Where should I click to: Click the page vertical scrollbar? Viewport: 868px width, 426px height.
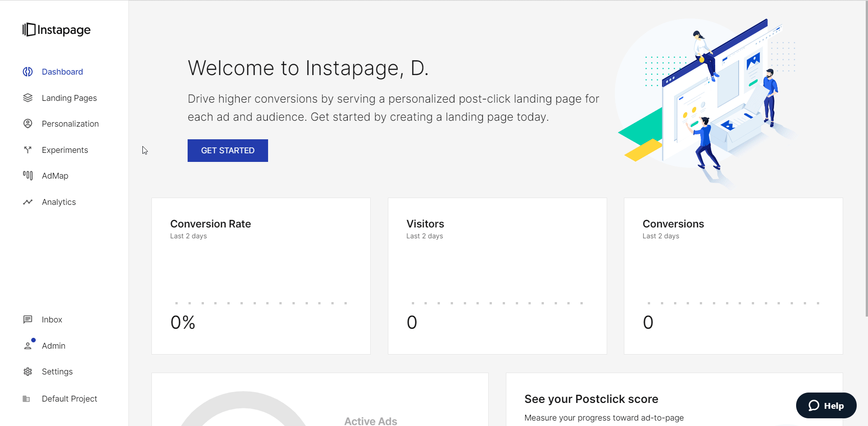[x=866, y=158]
